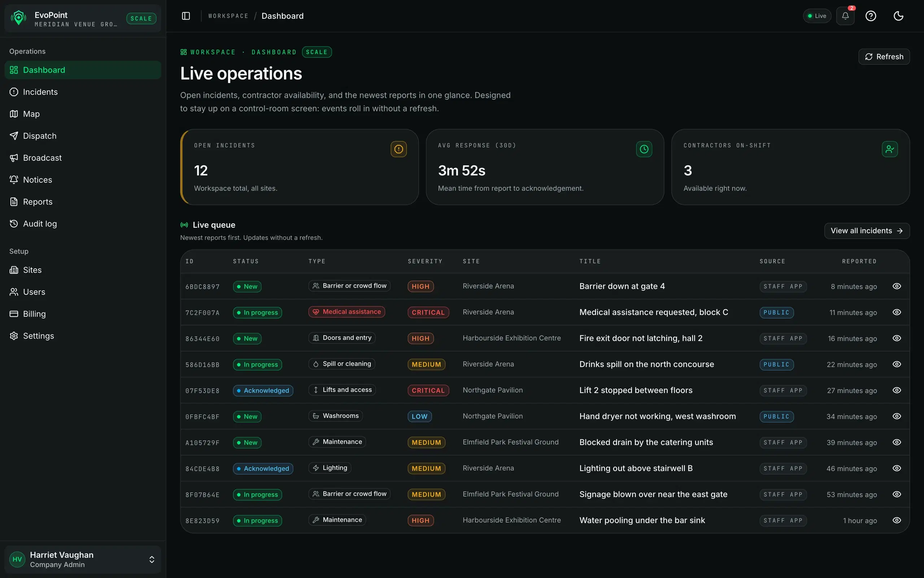View Lift 2 stopped incident eye icon

pos(897,390)
